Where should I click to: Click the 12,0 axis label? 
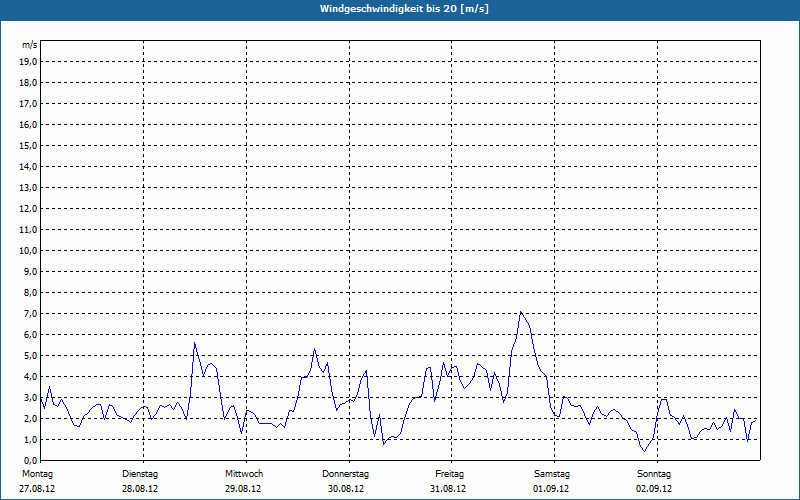(28, 209)
